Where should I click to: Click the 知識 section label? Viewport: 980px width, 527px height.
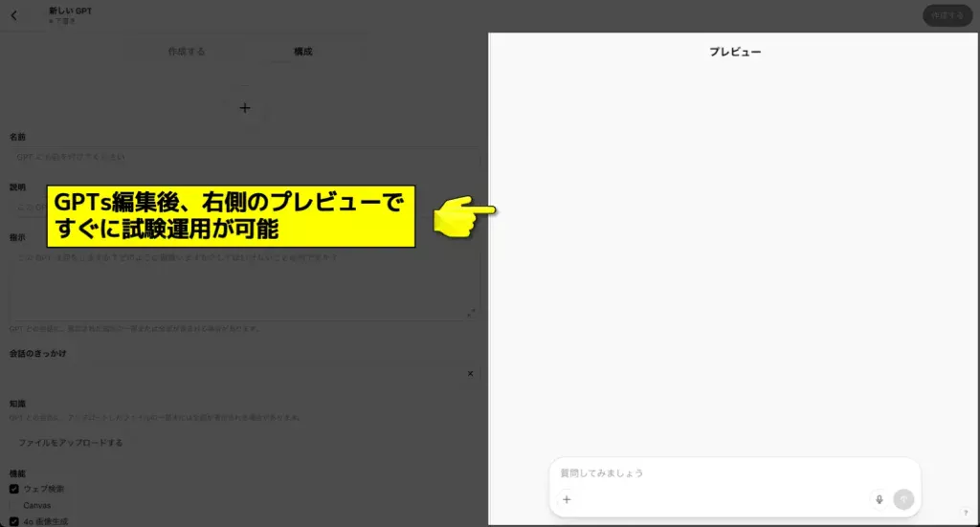(17, 404)
